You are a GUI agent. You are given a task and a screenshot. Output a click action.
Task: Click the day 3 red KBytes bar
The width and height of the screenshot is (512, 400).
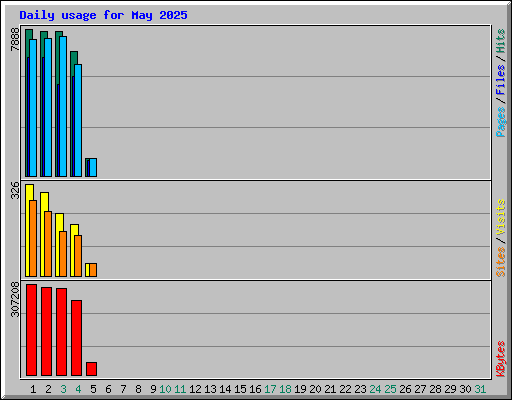61,332
